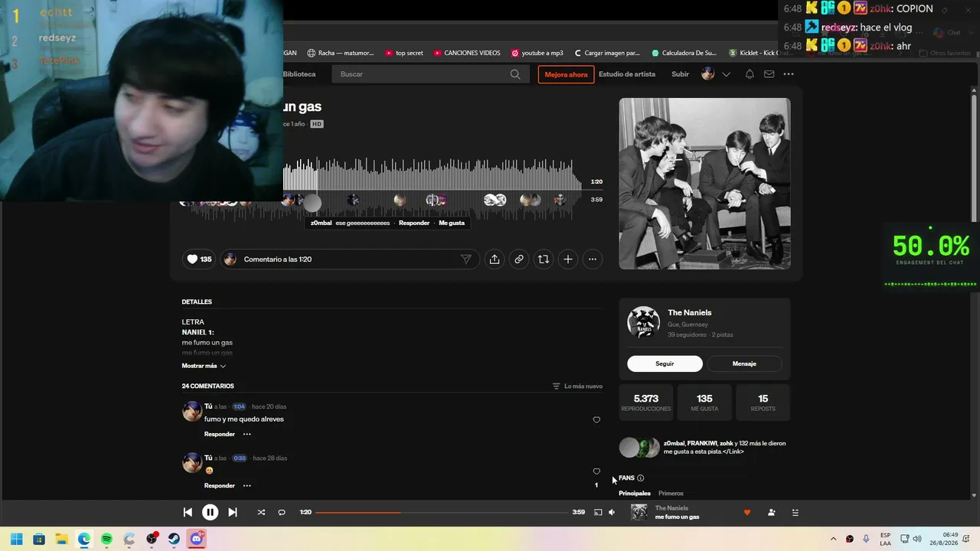
Task: Send the comment with the paper plane icon
Action: coord(465,259)
